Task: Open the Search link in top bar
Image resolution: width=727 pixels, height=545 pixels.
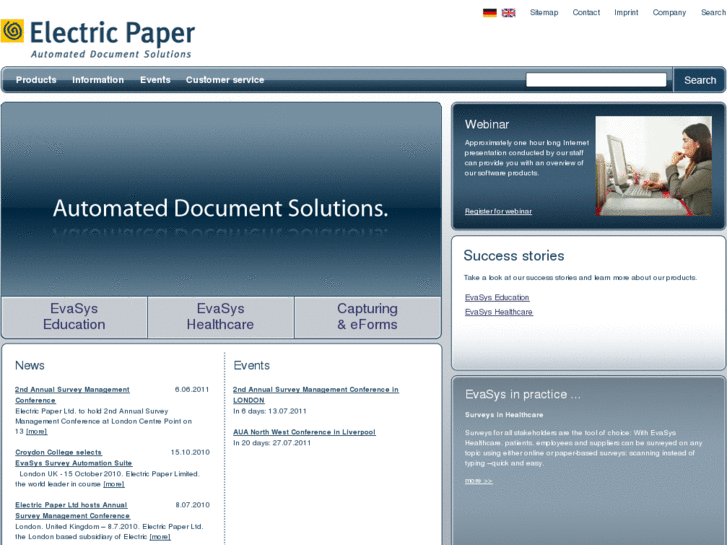Action: pos(713,13)
